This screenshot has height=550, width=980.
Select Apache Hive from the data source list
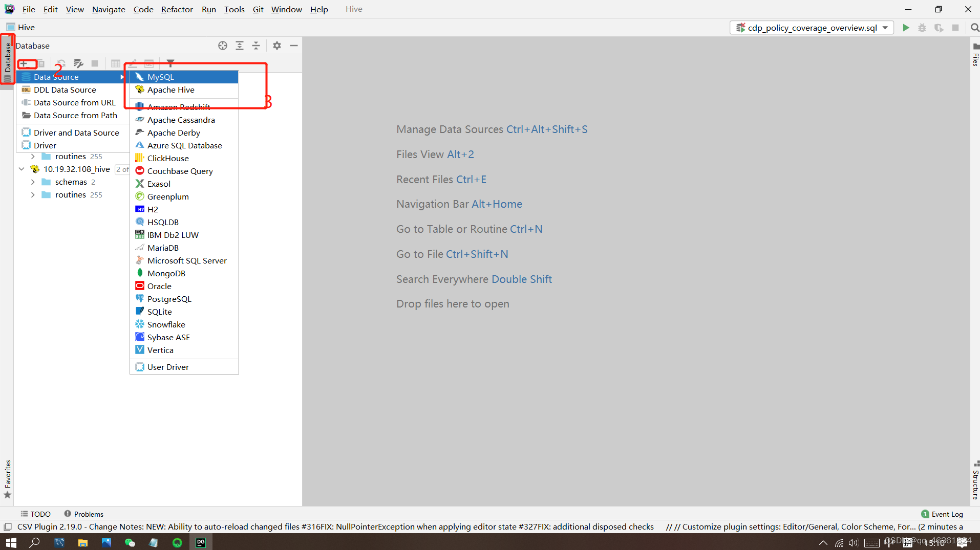[x=171, y=90]
